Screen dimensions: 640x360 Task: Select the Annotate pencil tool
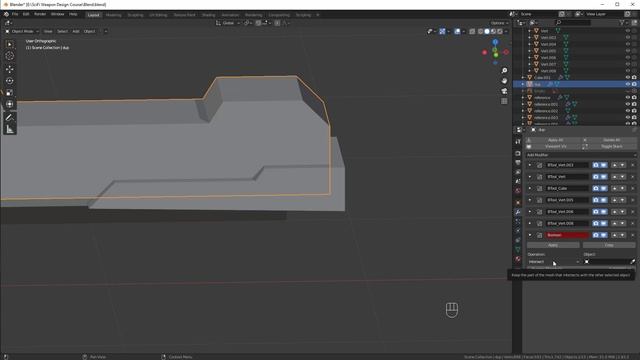10,118
